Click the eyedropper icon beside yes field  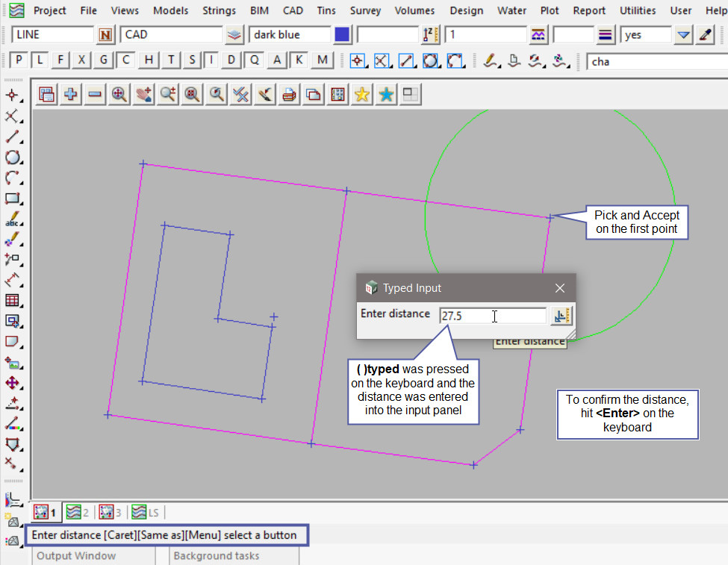(x=705, y=35)
